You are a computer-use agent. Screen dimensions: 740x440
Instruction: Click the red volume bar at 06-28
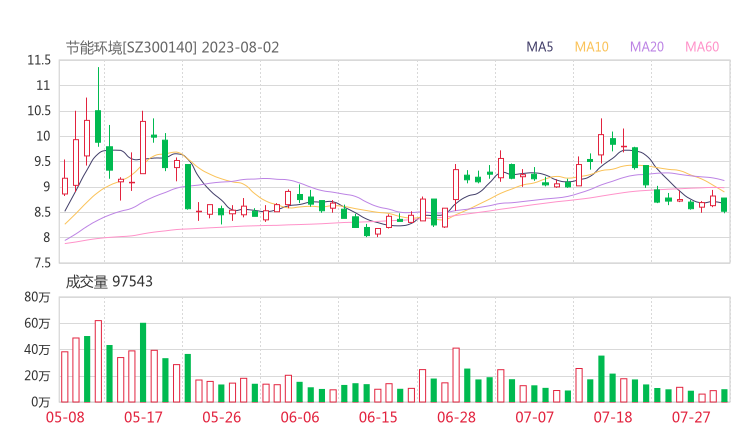[456, 375]
